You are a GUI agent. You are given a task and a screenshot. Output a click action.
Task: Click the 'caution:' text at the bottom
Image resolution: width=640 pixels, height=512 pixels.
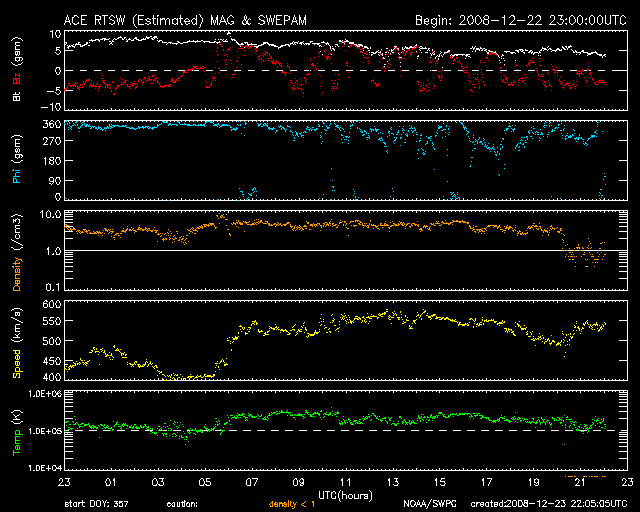(182, 504)
